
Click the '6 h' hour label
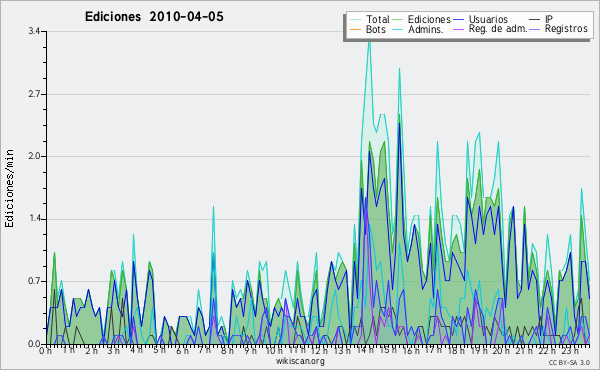pyautogui.click(x=182, y=351)
